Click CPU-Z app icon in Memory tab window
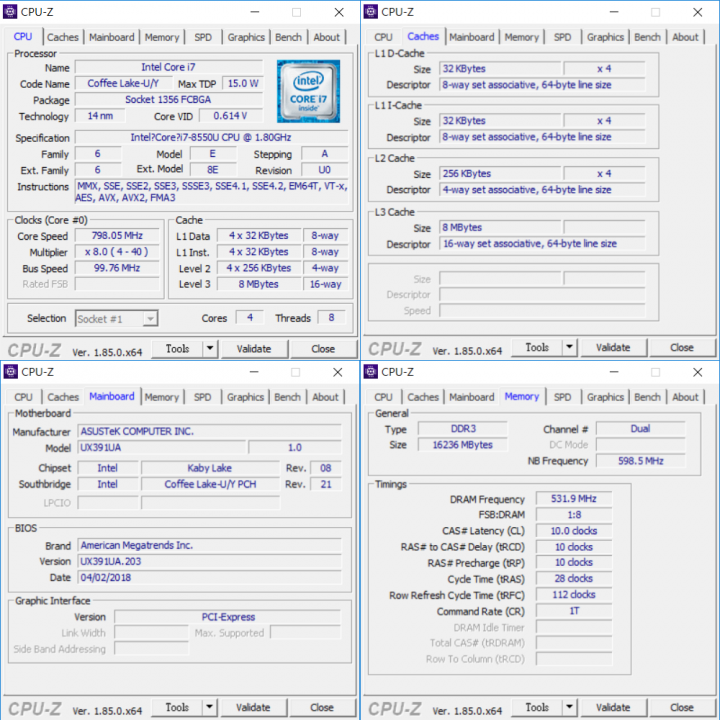720x720 pixels. coord(370,372)
